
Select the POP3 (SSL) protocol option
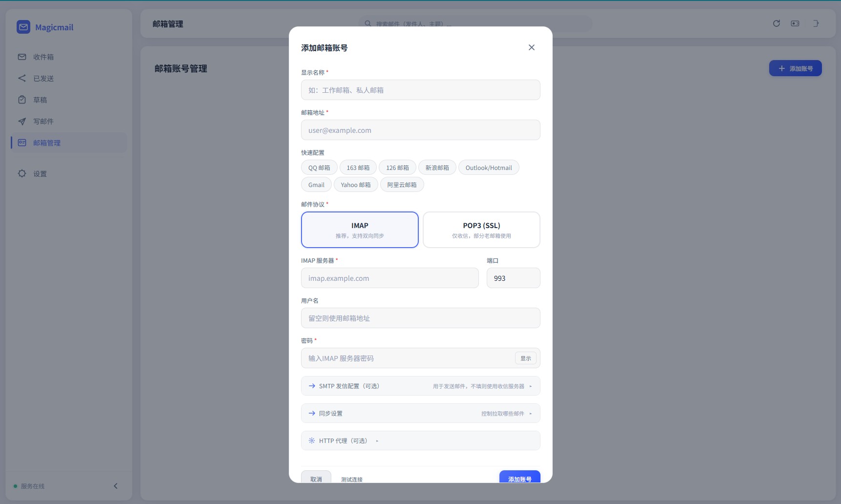[x=481, y=230]
